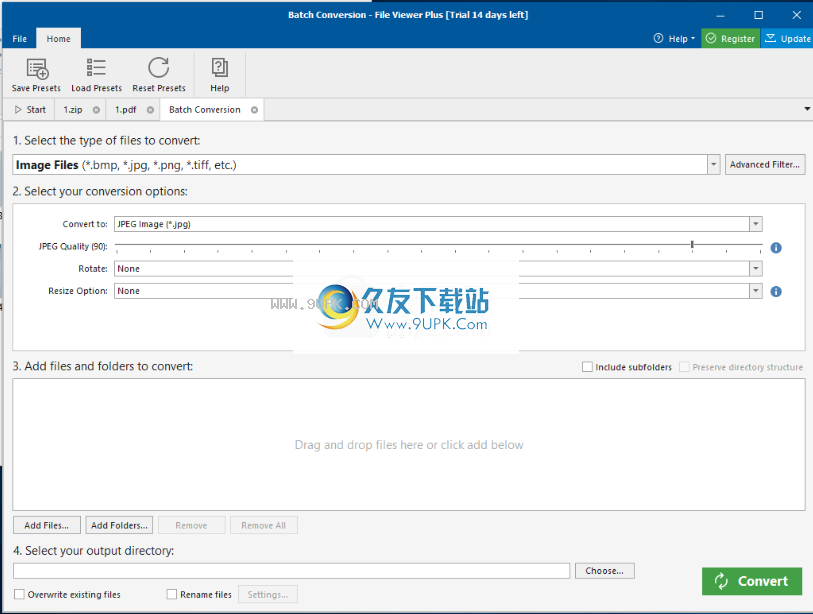This screenshot has height=614, width=813.
Task: Click Choose to pick output directory
Action: click(x=605, y=571)
